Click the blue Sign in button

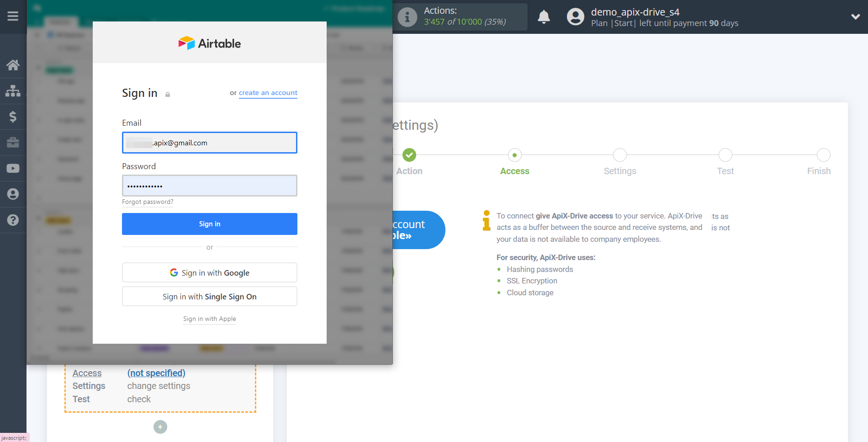pyautogui.click(x=210, y=224)
